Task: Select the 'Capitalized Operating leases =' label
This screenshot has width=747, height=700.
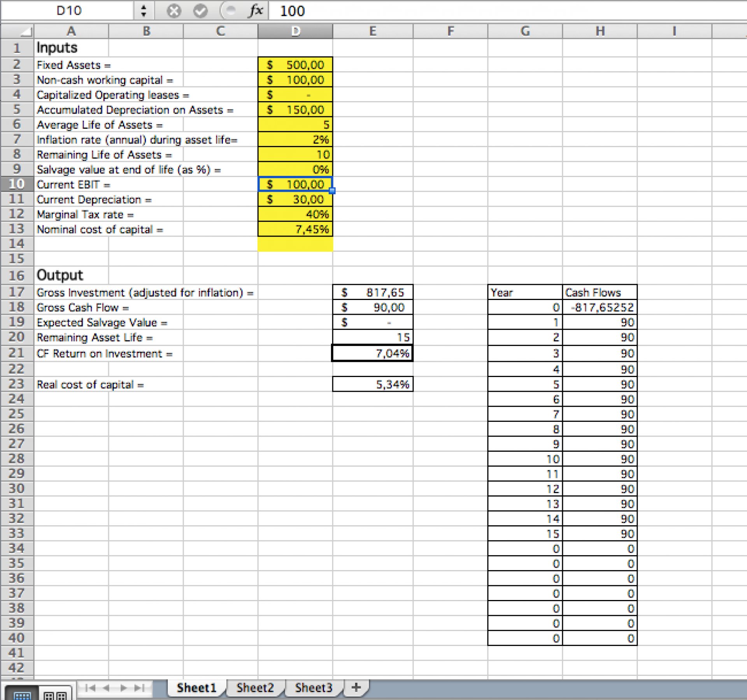Action: click(x=113, y=95)
